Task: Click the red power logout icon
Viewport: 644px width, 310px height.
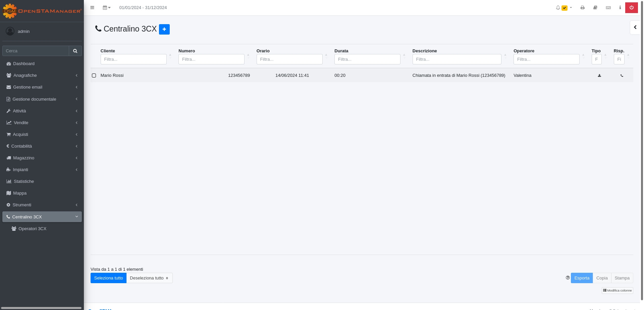Action: [x=631, y=7]
